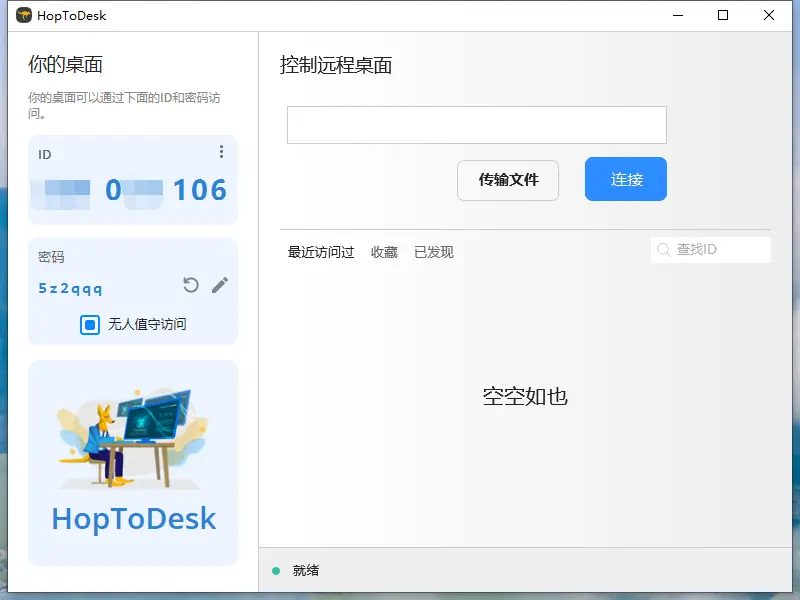Click inside the 查找ID search box

[x=715, y=249]
